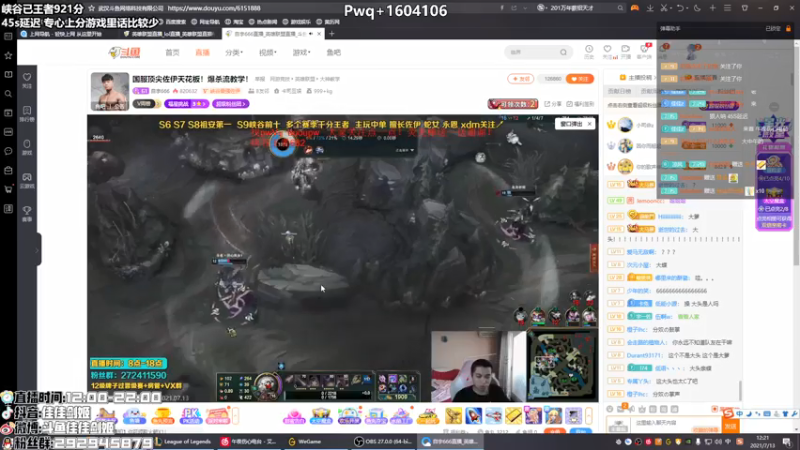
Task: Select the airplane gift icon in gift bar
Action: click(x=493, y=416)
